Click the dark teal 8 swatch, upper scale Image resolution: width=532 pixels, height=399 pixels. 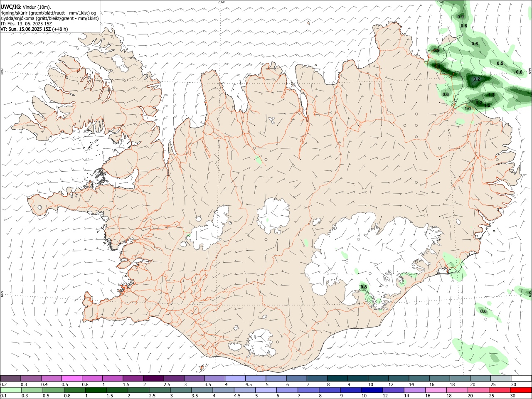(x=337, y=378)
